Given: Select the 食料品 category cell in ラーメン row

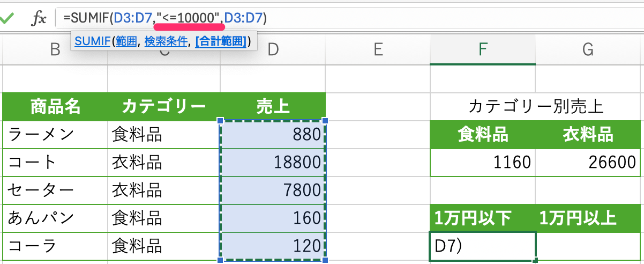Looking at the screenshot, I should pyautogui.click(x=164, y=134).
